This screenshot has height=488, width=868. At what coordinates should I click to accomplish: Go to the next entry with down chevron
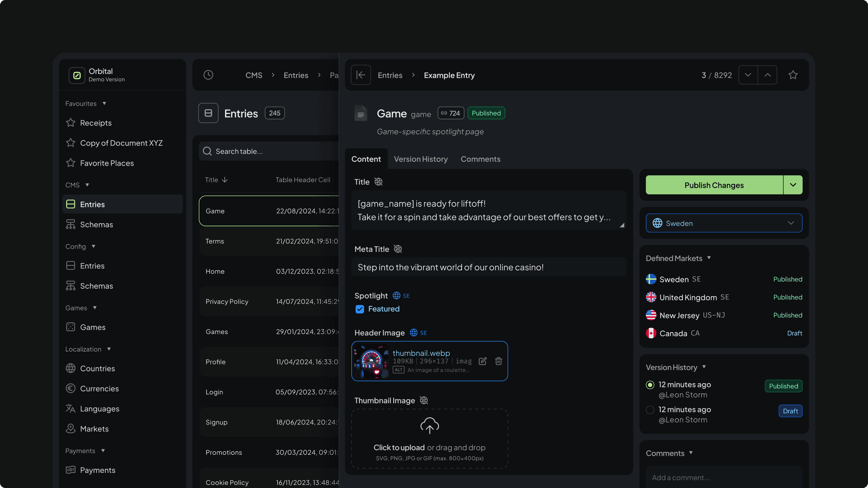(748, 75)
